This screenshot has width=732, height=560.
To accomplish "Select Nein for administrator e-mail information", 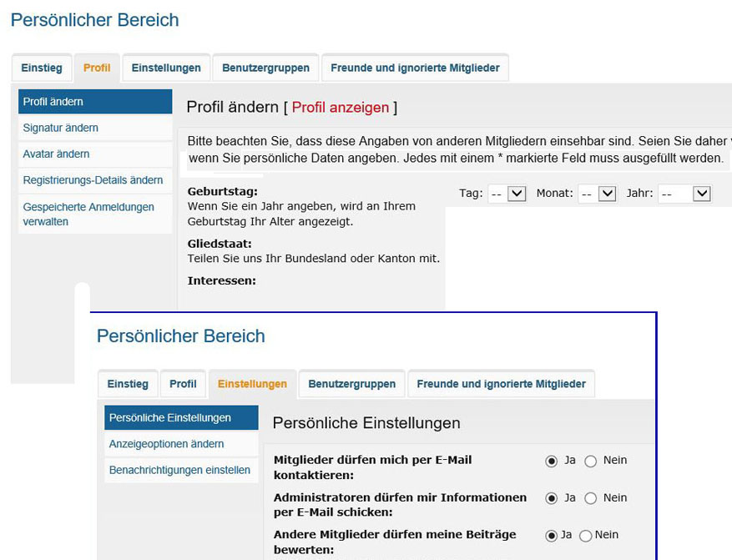I will 591,498.
